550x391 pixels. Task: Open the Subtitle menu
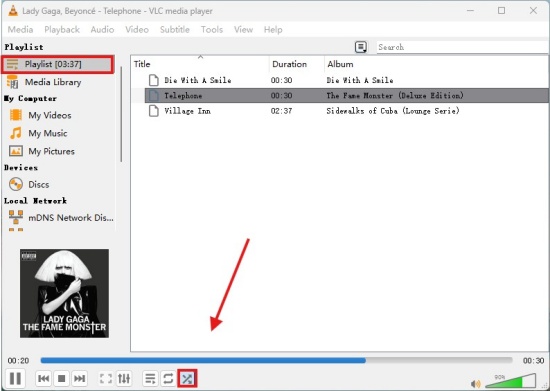click(175, 29)
